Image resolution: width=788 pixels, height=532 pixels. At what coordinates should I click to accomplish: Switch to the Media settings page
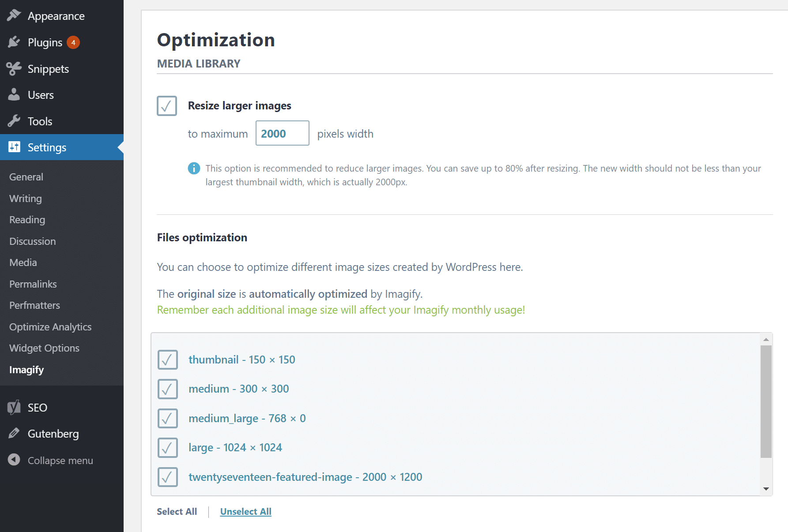(23, 262)
